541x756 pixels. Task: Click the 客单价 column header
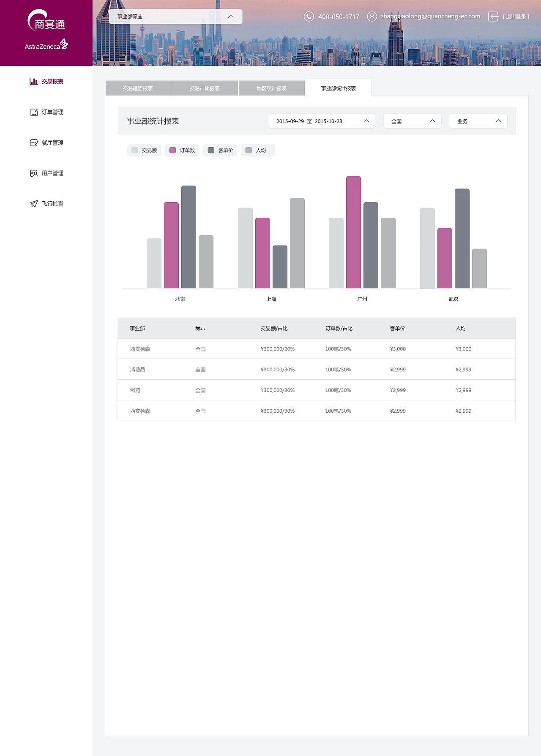point(397,328)
